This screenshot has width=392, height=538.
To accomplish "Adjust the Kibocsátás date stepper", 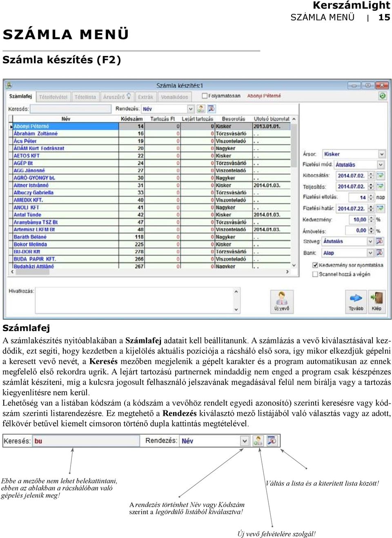I will click(x=371, y=175).
